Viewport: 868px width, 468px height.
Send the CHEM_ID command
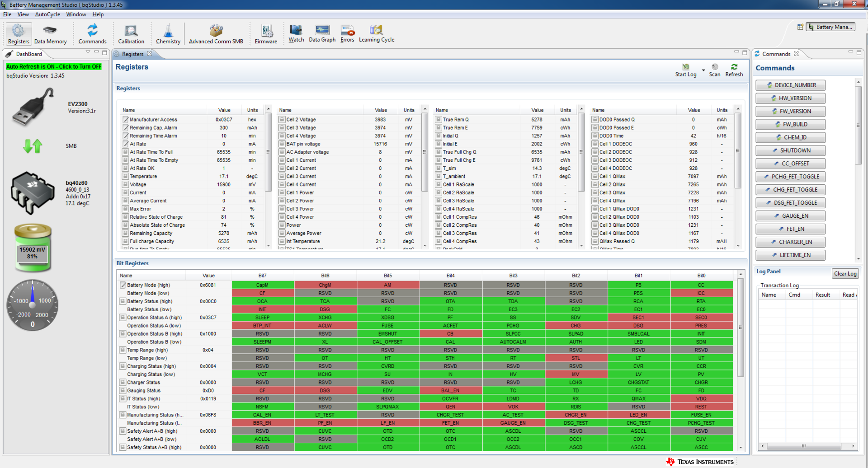pyautogui.click(x=790, y=137)
